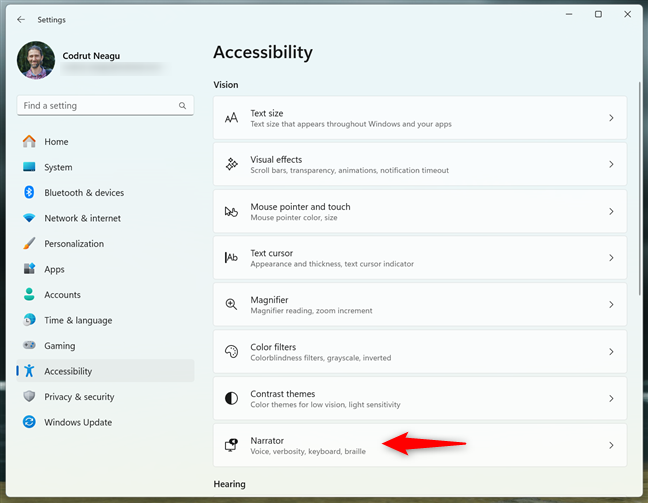Click the Text size AA icon
Screen dimensions: 648x503
[x=231, y=118]
